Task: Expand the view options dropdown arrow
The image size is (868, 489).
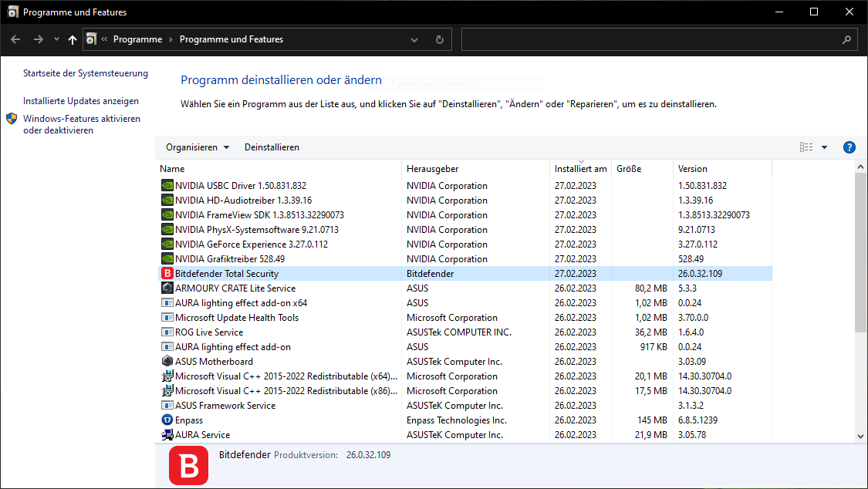Action: 824,147
